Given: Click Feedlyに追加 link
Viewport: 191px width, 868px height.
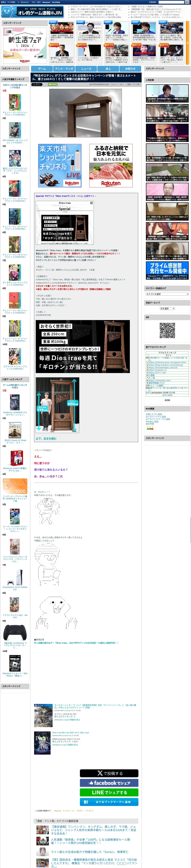Looking at the screenshot, I should (x=152, y=422).
